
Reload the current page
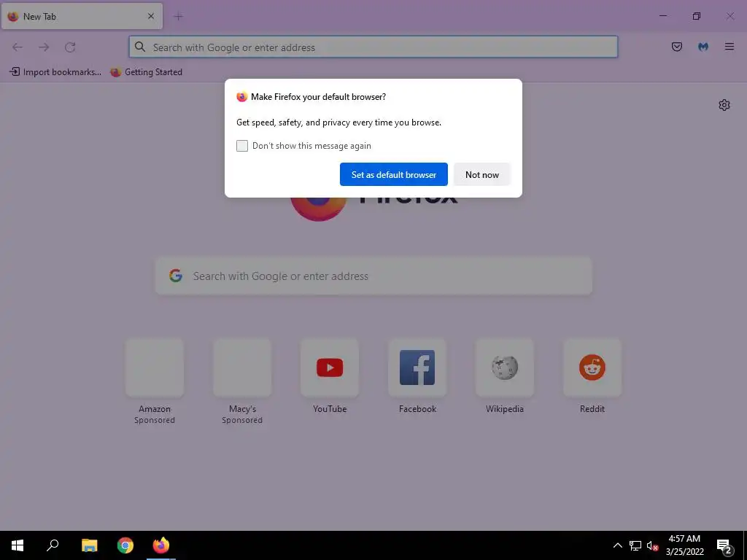(x=70, y=47)
